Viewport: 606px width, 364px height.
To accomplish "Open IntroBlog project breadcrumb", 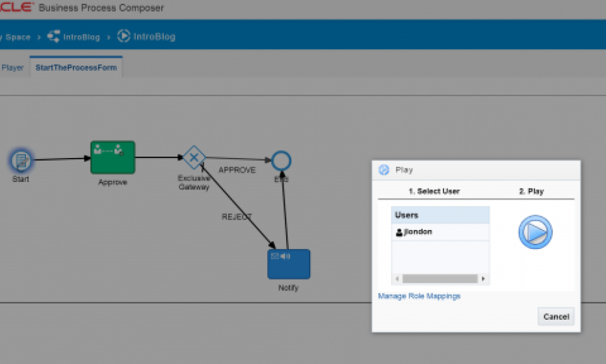I will click(x=81, y=37).
